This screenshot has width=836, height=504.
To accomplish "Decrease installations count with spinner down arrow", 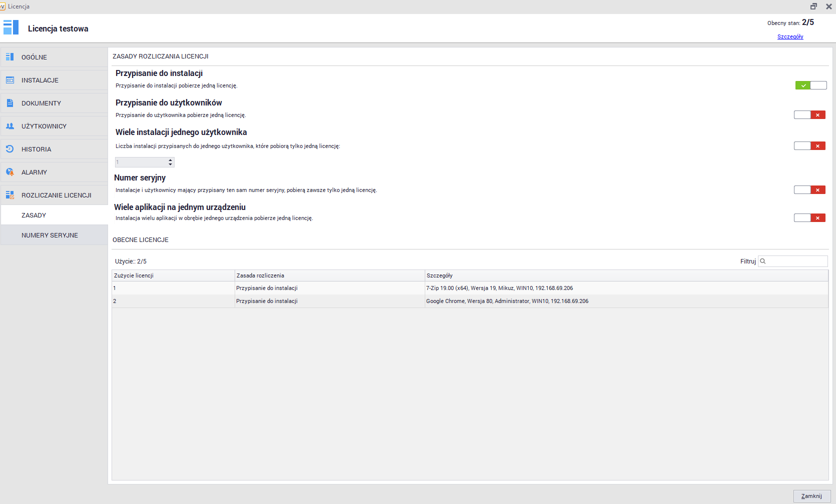I will [x=171, y=164].
